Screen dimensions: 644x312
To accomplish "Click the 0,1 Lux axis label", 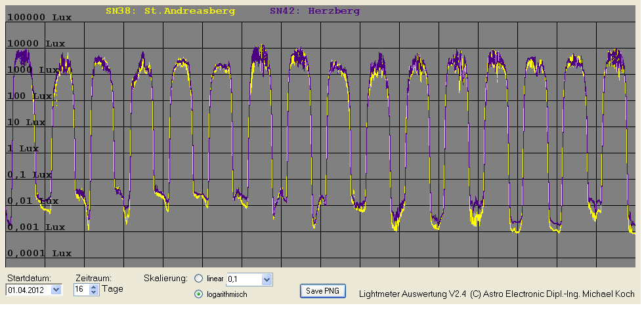I will [30, 174].
